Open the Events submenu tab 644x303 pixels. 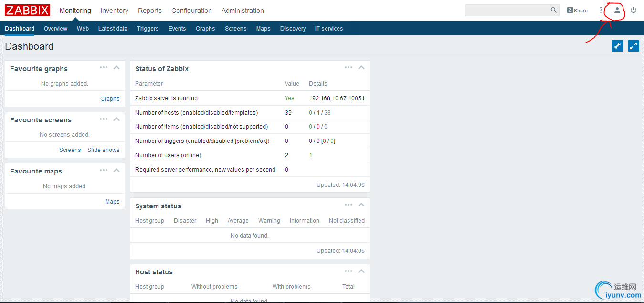177,29
